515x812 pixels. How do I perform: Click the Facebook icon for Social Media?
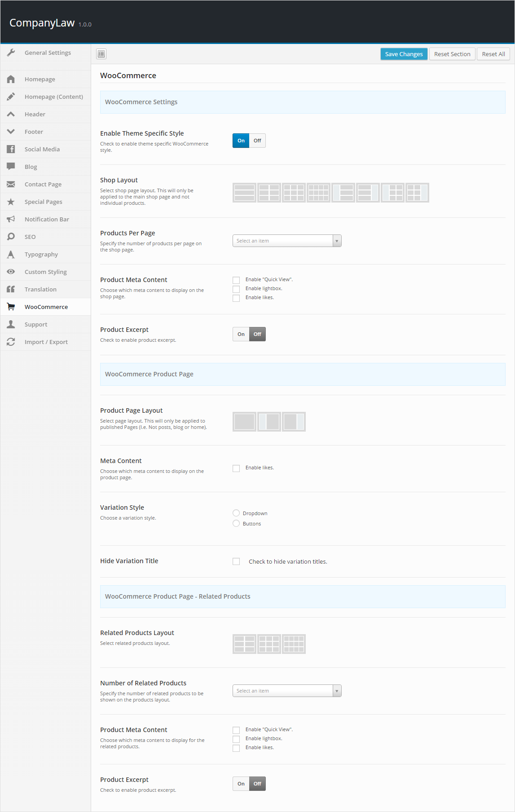[x=11, y=149]
